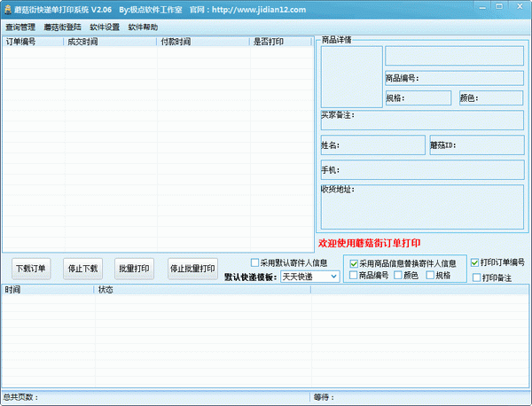Open the 软件设置 menu

pyautogui.click(x=105, y=27)
